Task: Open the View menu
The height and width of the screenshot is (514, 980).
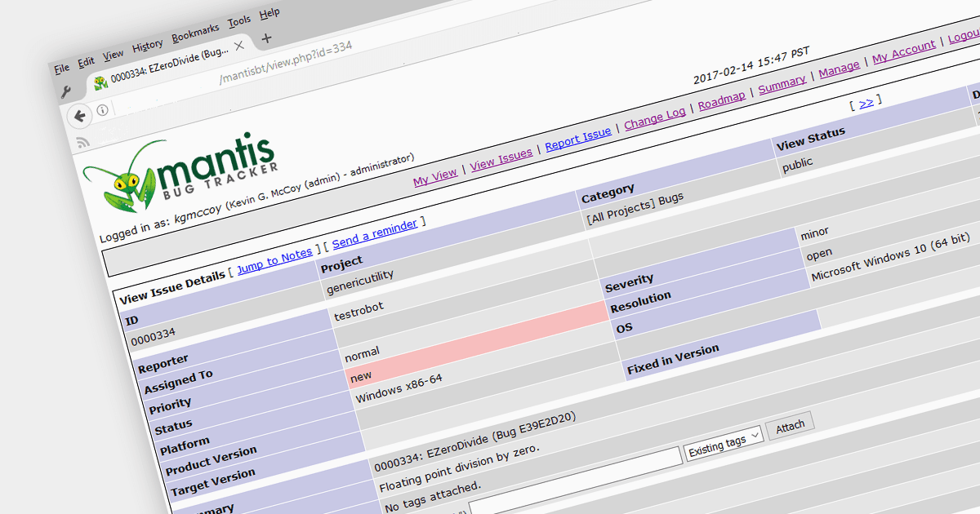Action: [114, 55]
